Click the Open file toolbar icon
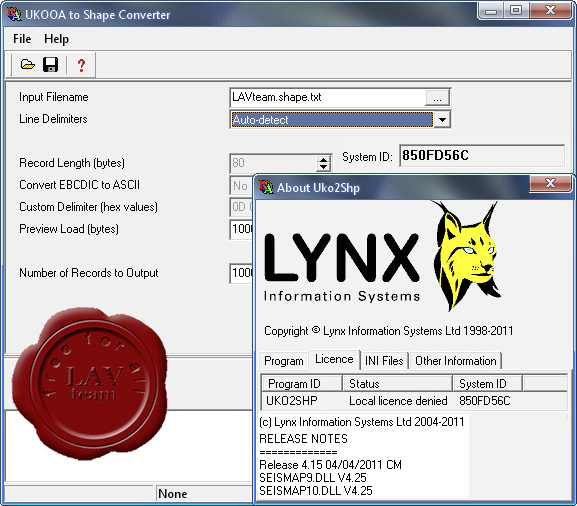Image resolution: width=577 pixels, height=506 pixels. pyautogui.click(x=28, y=65)
